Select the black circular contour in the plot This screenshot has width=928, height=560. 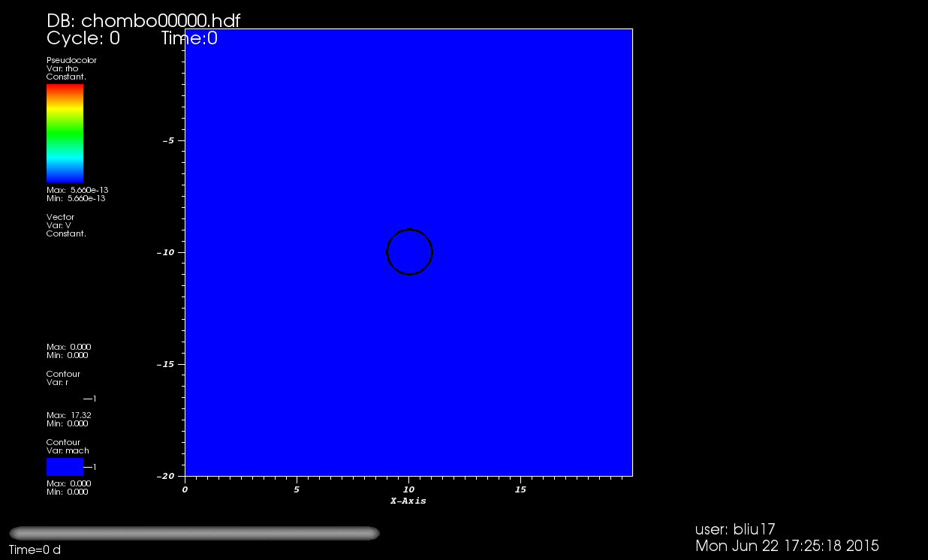[x=409, y=251]
